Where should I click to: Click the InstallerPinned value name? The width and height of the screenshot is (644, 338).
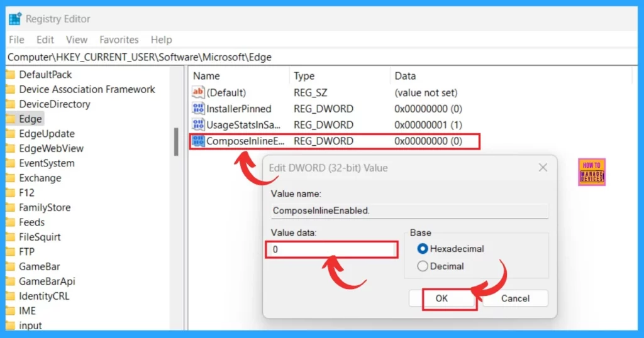pyautogui.click(x=238, y=109)
